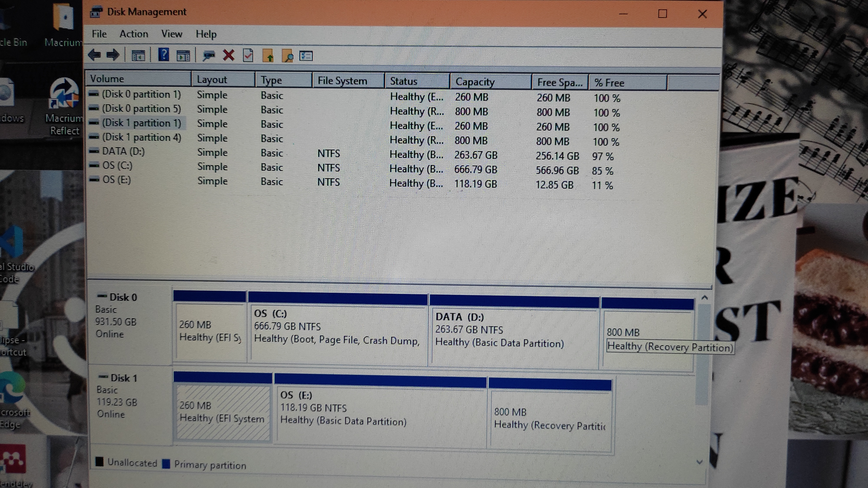Click the scroll down arrow in disk pane
Viewport: 868px width, 488px height.
[x=699, y=462]
